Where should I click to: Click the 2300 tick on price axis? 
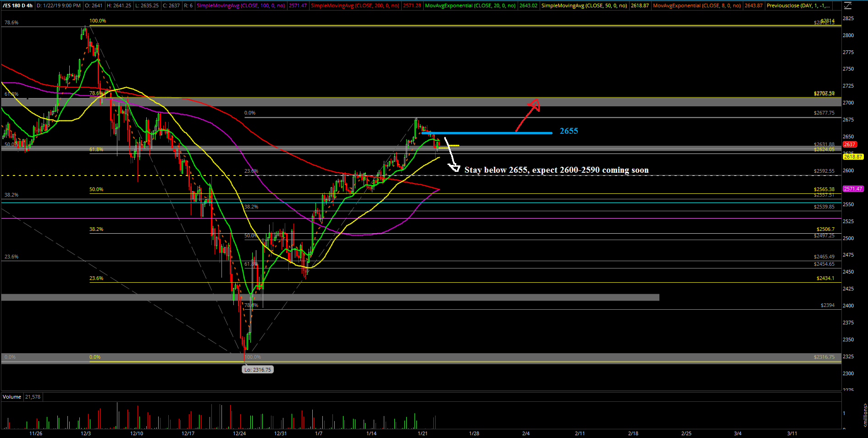[x=848, y=373]
